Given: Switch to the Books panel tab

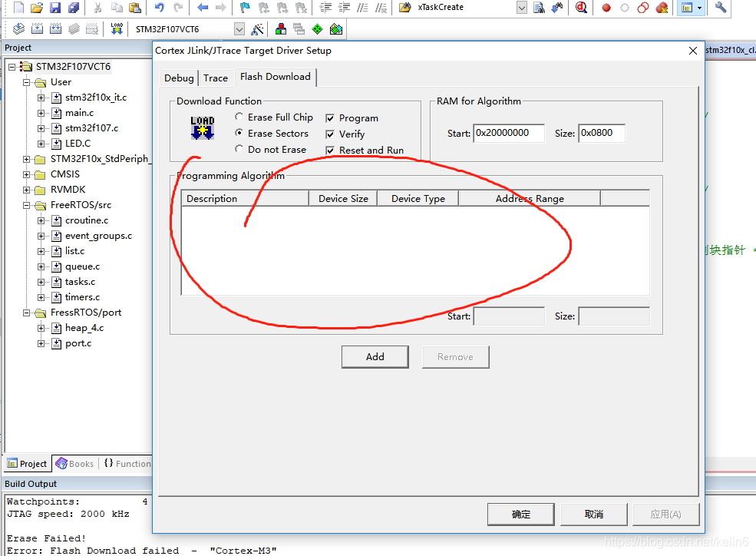Looking at the screenshot, I should pyautogui.click(x=75, y=464).
